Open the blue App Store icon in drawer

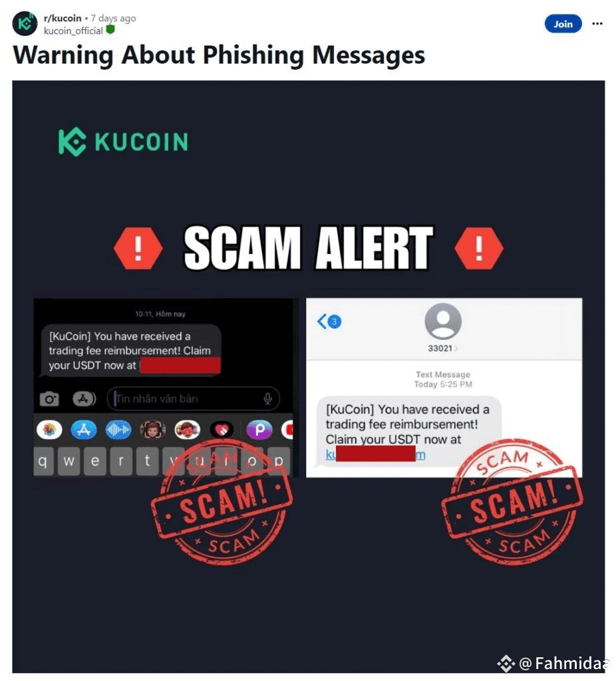[84, 430]
